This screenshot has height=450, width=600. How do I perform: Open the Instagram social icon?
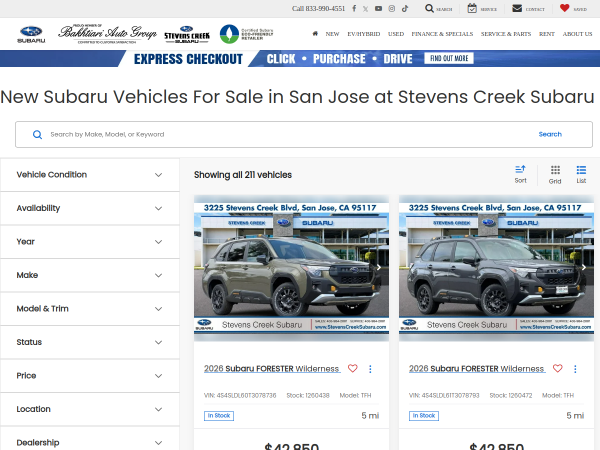(x=391, y=8)
